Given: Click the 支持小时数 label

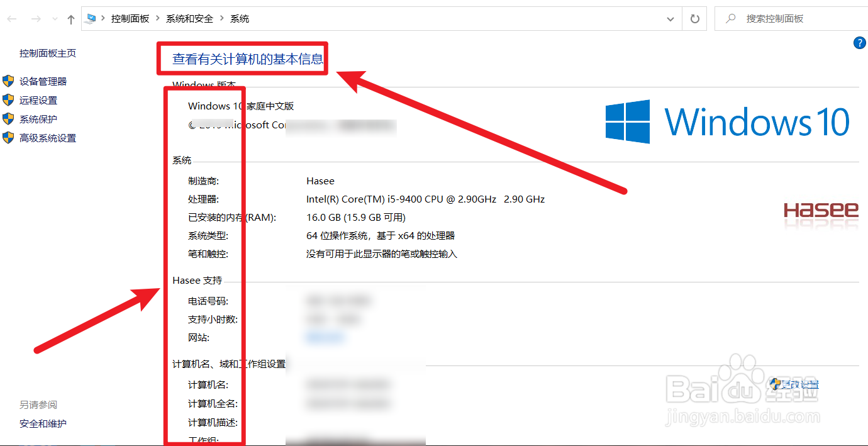Looking at the screenshot, I should (x=213, y=319).
